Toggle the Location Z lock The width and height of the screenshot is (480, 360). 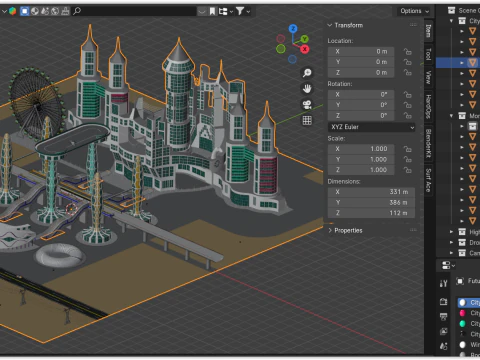(x=407, y=72)
